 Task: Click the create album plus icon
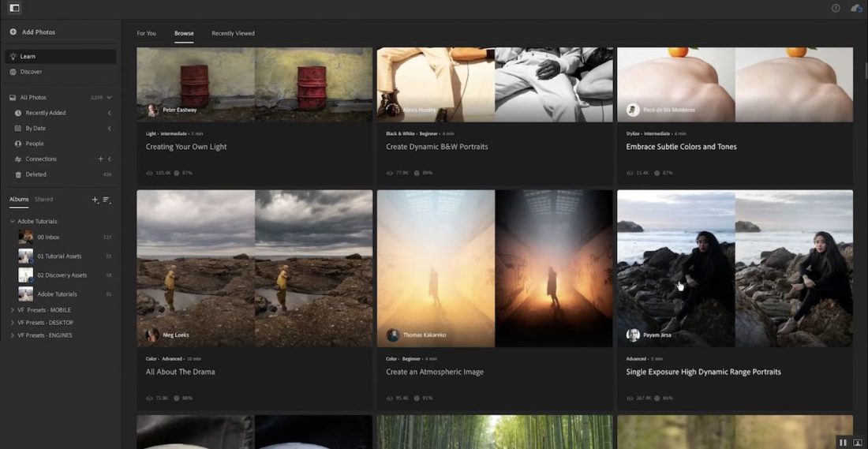[x=95, y=200]
